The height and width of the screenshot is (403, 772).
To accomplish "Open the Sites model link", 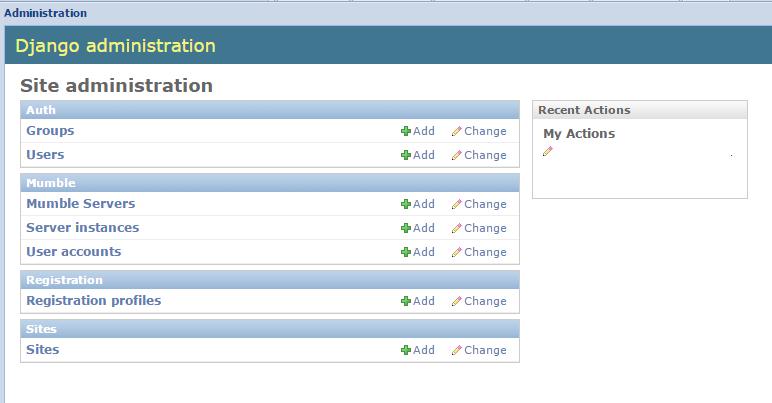I will pyautogui.click(x=43, y=350).
